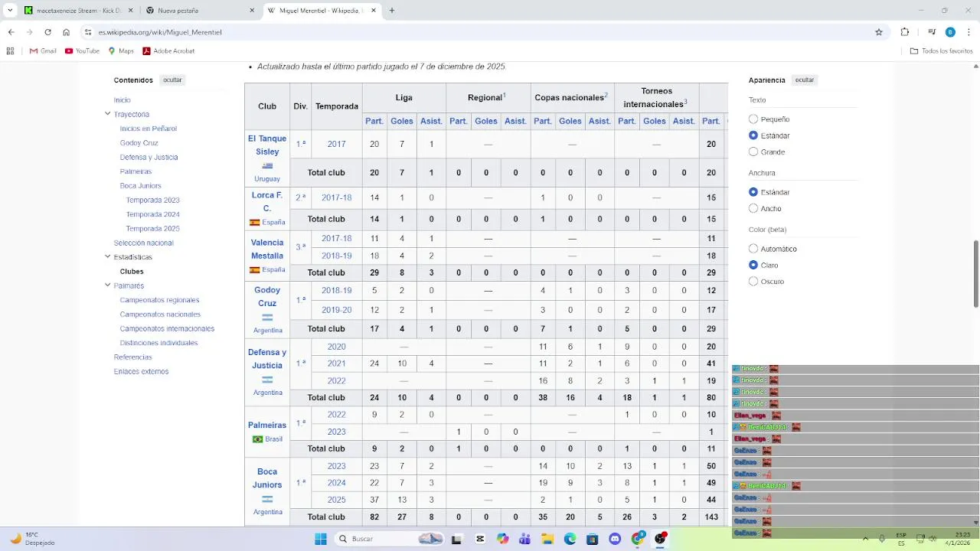The width and height of the screenshot is (980, 551).
Task: Open the 2.ª division link for Lorca
Action: tap(301, 197)
